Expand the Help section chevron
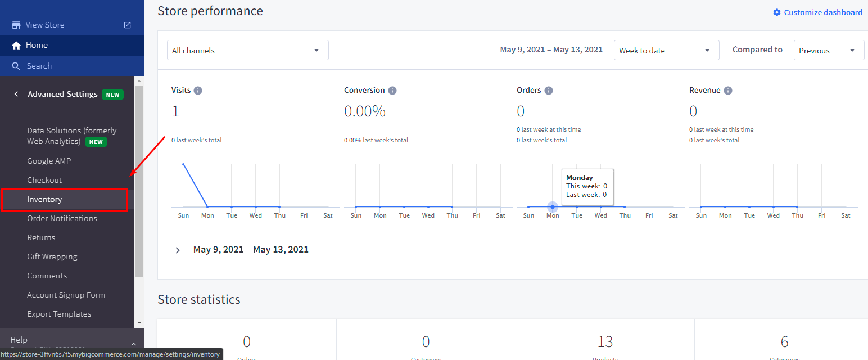The image size is (868, 360). [133, 344]
